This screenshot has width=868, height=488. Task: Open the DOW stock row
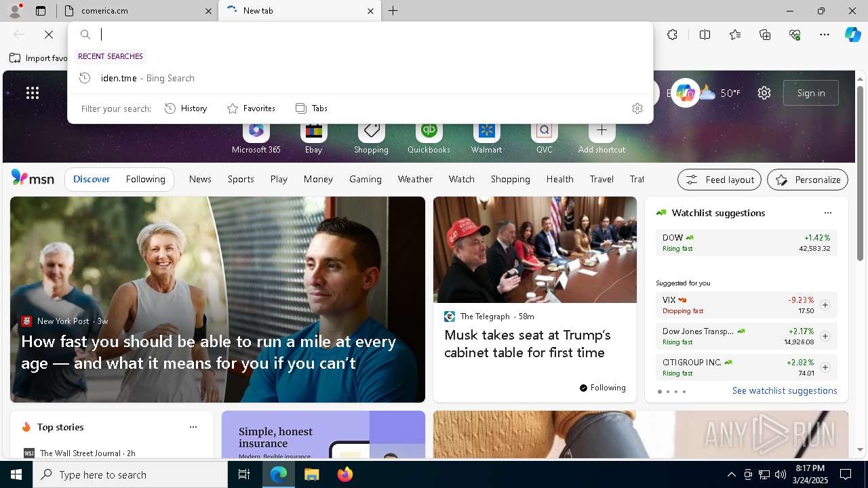(x=746, y=243)
